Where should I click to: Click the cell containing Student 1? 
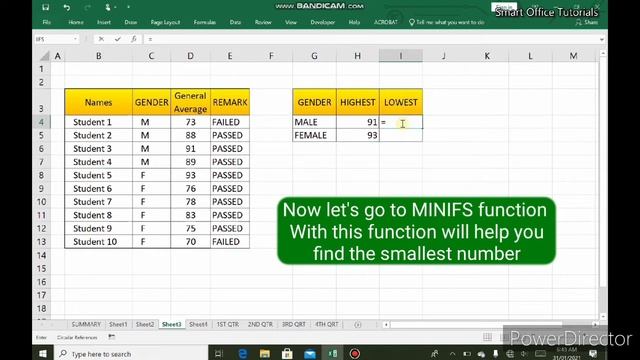[x=98, y=122]
